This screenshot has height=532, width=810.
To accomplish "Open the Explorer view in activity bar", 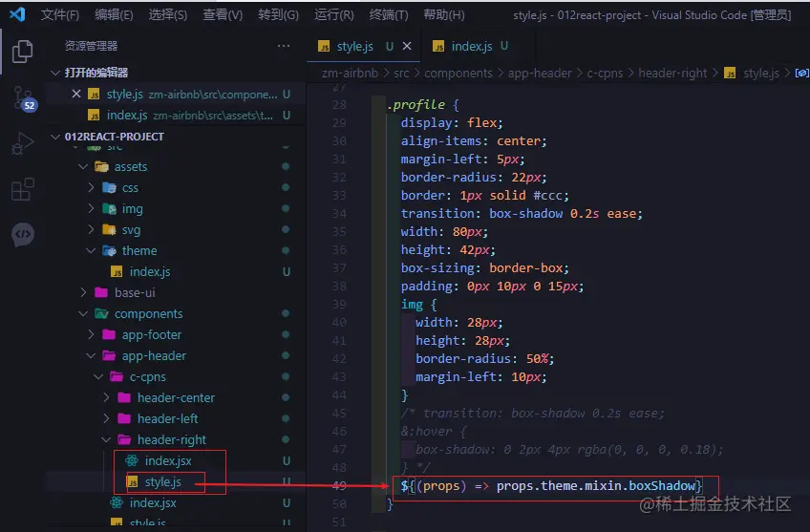I will pyautogui.click(x=22, y=52).
